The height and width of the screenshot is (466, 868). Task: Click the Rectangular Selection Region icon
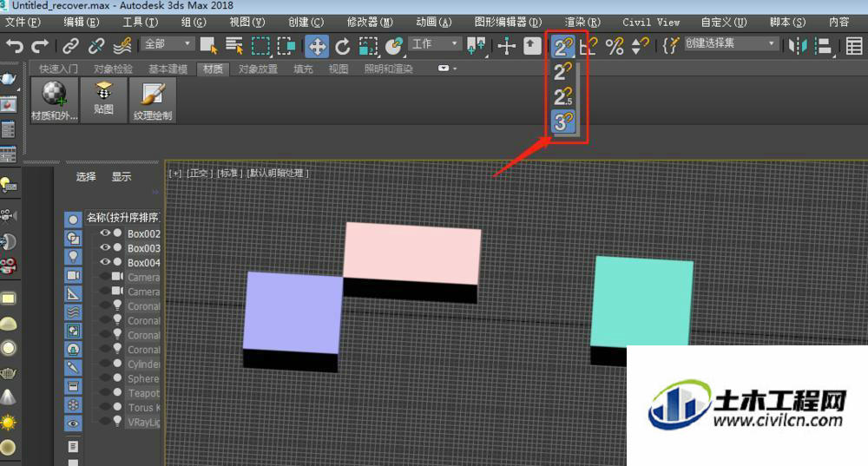click(260, 45)
